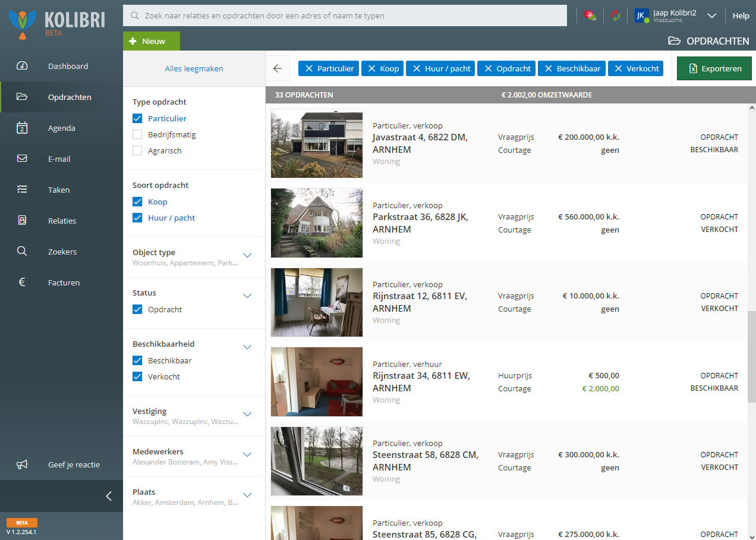Screen dimensions: 756x540
Task: Click the E-mail envelope icon
Action: coord(22,159)
